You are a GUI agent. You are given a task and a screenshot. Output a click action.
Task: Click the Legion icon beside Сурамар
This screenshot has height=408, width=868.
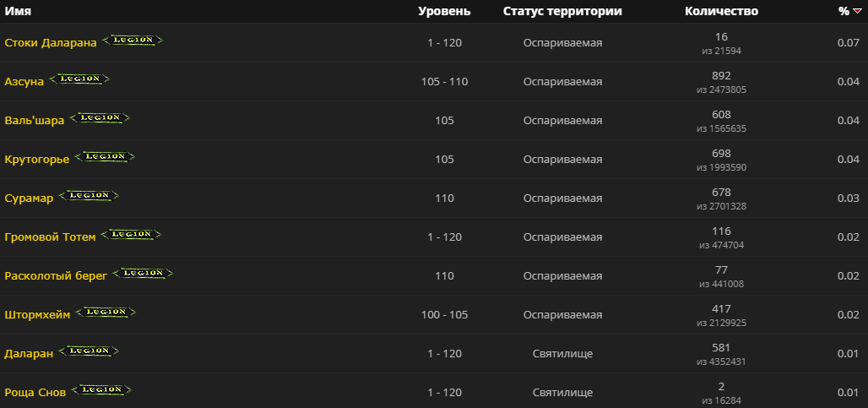(x=89, y=196)
